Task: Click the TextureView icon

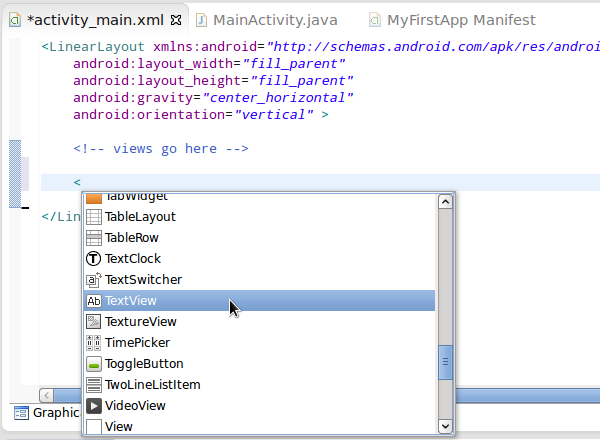Action: click(94, 322)
